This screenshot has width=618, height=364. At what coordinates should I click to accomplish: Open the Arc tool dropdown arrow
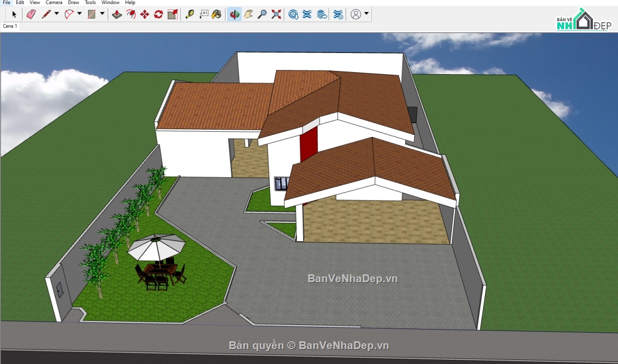tap(79, 14)
